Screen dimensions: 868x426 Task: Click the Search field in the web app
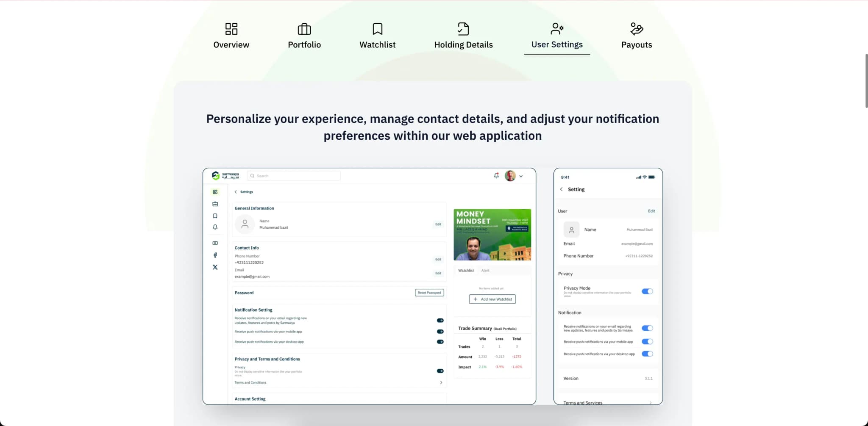294,176
